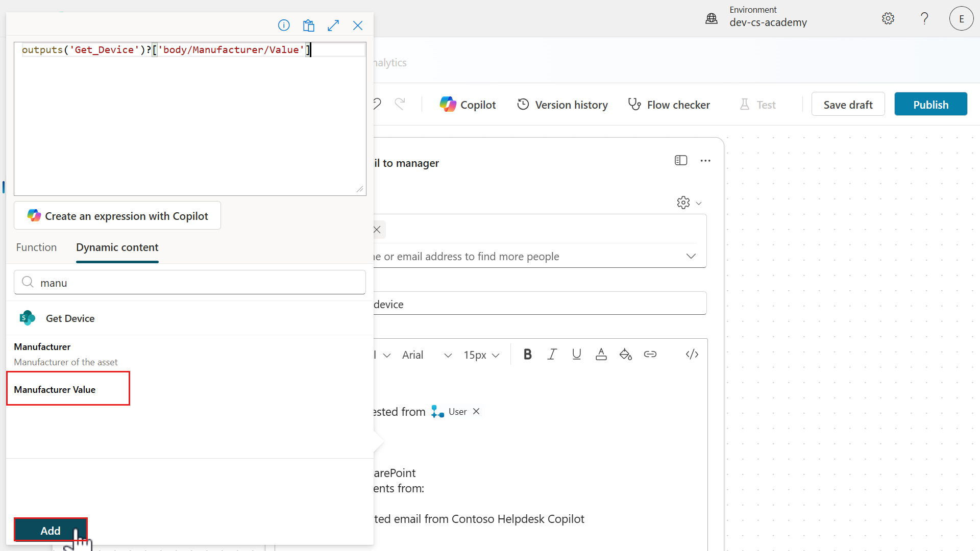Open the more commands ellipsis menu
The image size is (980, 551).
(x=705, y=160)
